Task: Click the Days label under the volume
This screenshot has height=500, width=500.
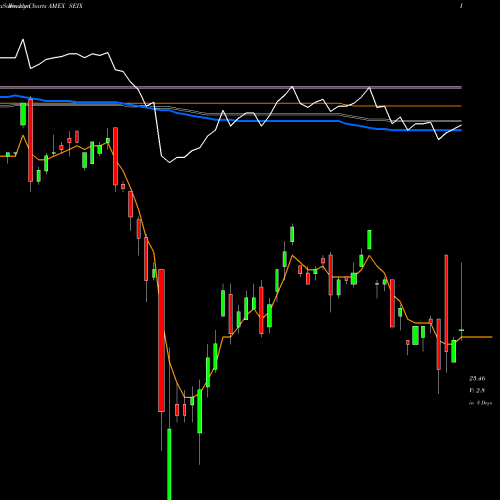Action: pyautogui.click(x=480, y=403)
